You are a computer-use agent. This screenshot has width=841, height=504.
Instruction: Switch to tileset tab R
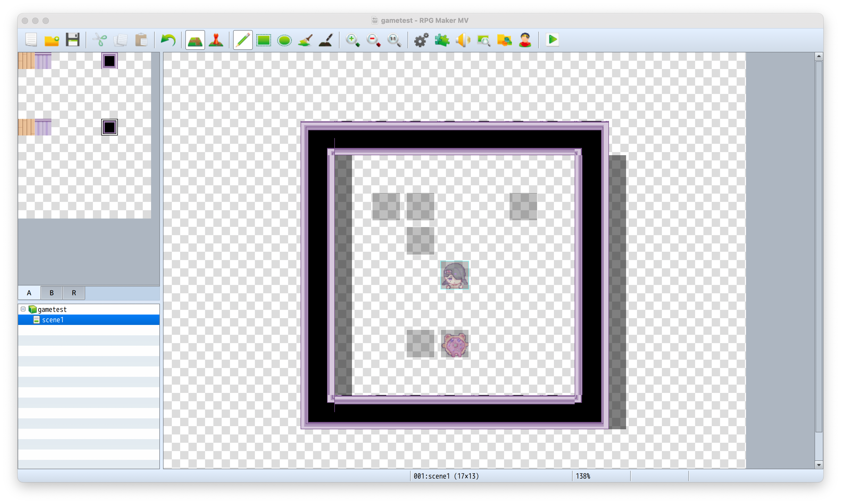pos(74,293)
